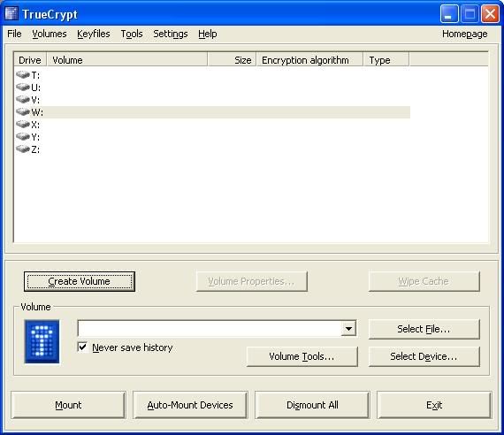504x435 pixels.
Task: Click the Mount button
Action: pos(68,405)
